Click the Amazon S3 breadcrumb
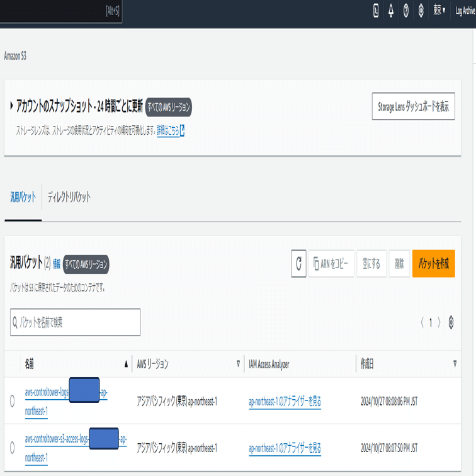476x476 pixels. coord(15,55)
